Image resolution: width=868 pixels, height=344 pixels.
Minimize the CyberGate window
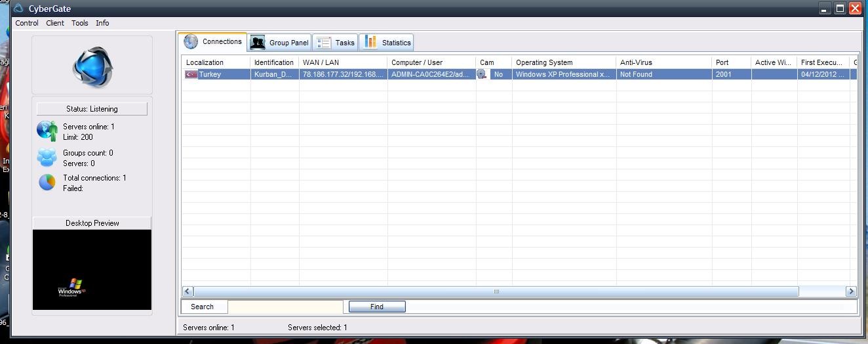825,9
